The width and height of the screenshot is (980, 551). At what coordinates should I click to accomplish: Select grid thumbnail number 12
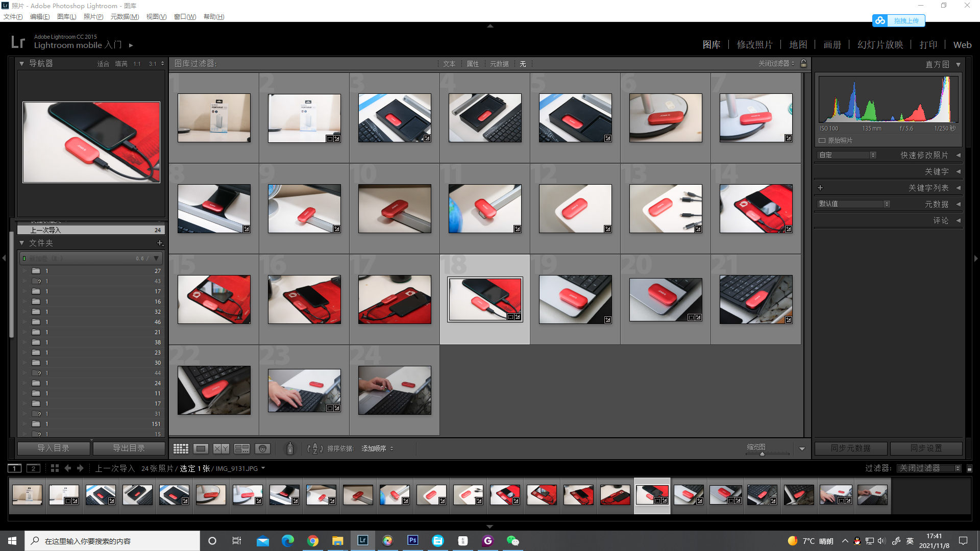coord(575,209)
